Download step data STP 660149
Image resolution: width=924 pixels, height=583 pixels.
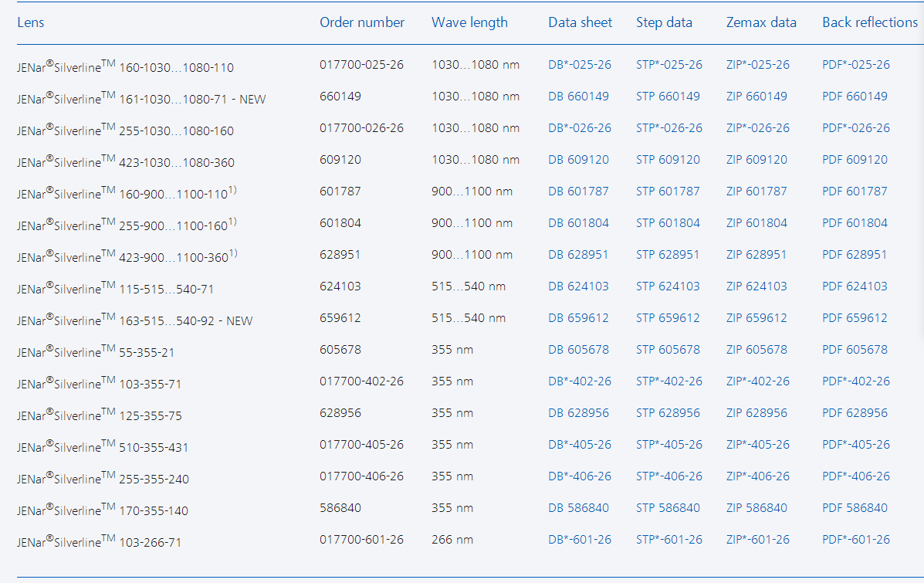[x=668, y=97]
